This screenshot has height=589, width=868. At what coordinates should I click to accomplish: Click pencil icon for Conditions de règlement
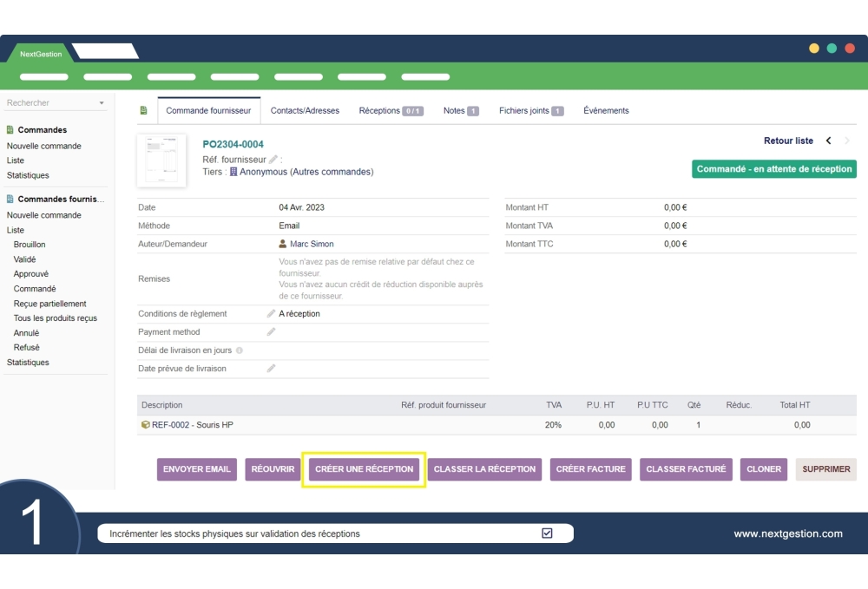point(271,314)
